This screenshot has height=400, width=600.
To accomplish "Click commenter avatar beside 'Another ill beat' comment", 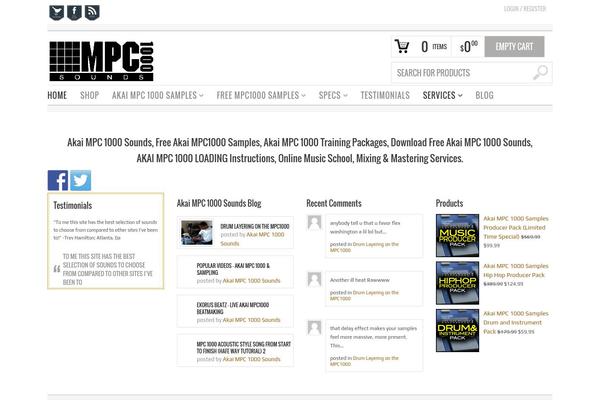I will click(x=315, y=279).
